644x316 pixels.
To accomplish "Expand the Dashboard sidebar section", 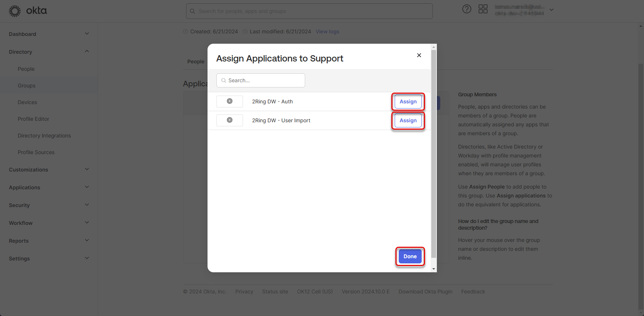I will (87, 34).
